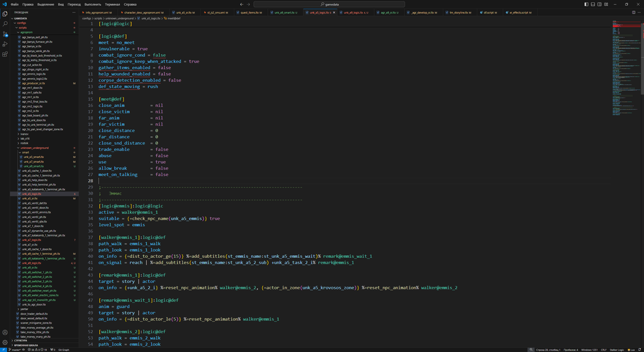Open the Extensions view
644x352 pixels.
[x=5, y=54]
